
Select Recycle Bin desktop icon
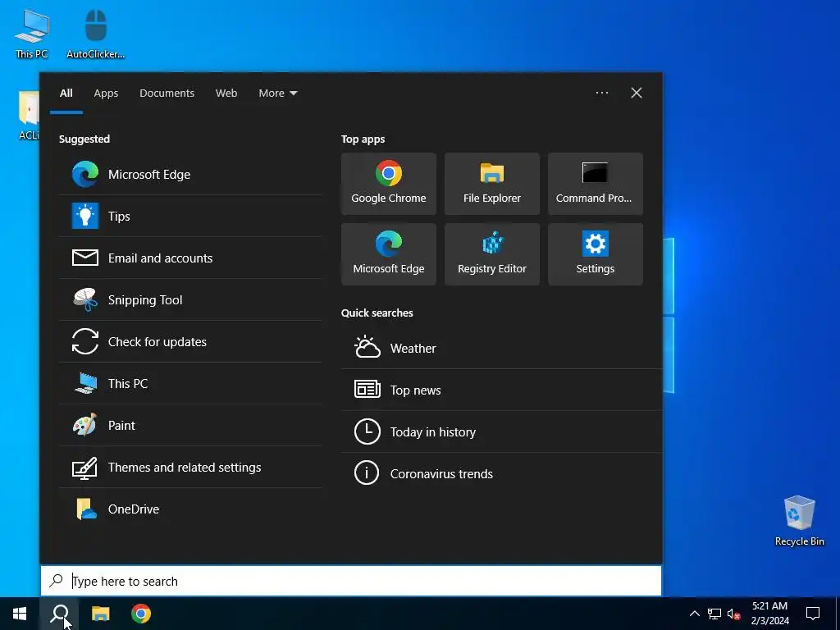(x=799, y=520)
